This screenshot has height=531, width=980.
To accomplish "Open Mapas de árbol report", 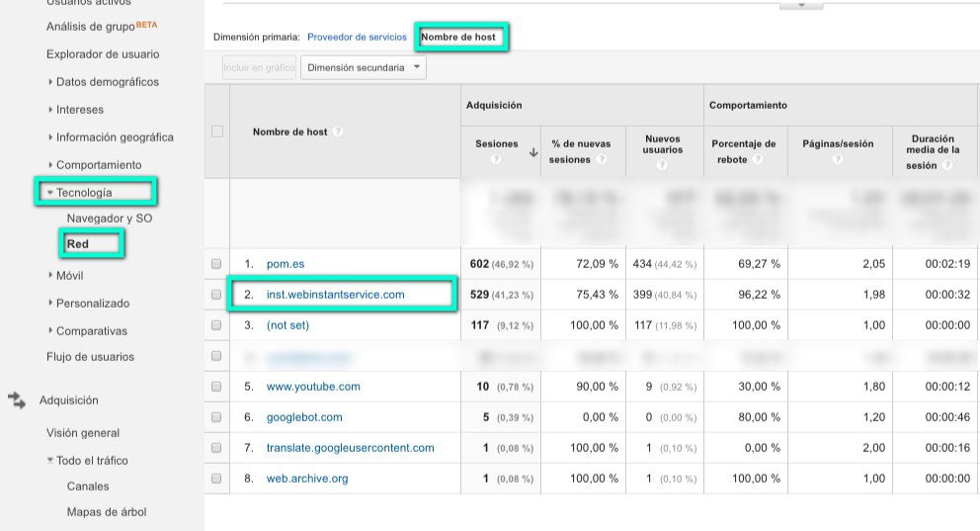I will click(107, 511).
